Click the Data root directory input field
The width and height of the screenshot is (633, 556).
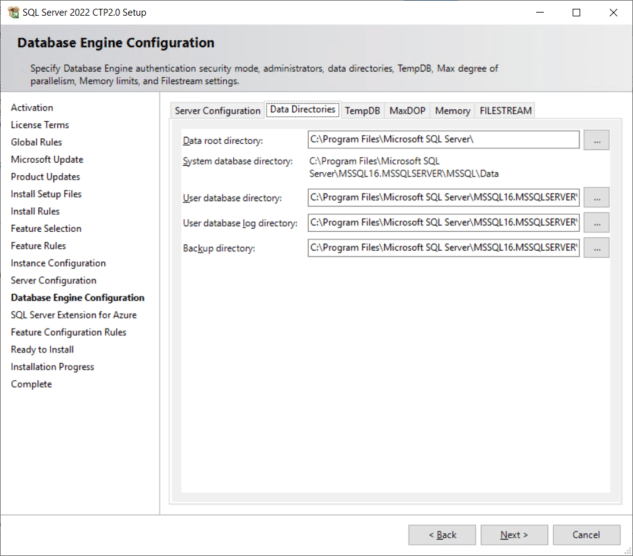coord(444,140)
